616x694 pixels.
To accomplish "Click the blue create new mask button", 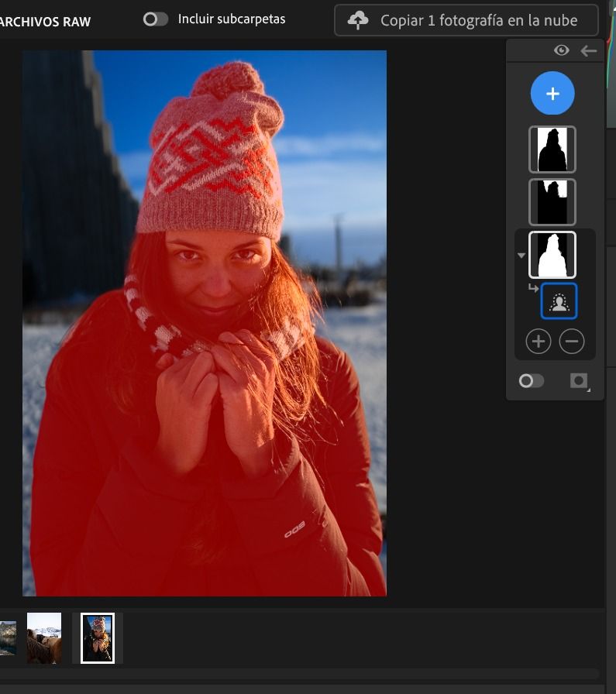I will 552,94.
